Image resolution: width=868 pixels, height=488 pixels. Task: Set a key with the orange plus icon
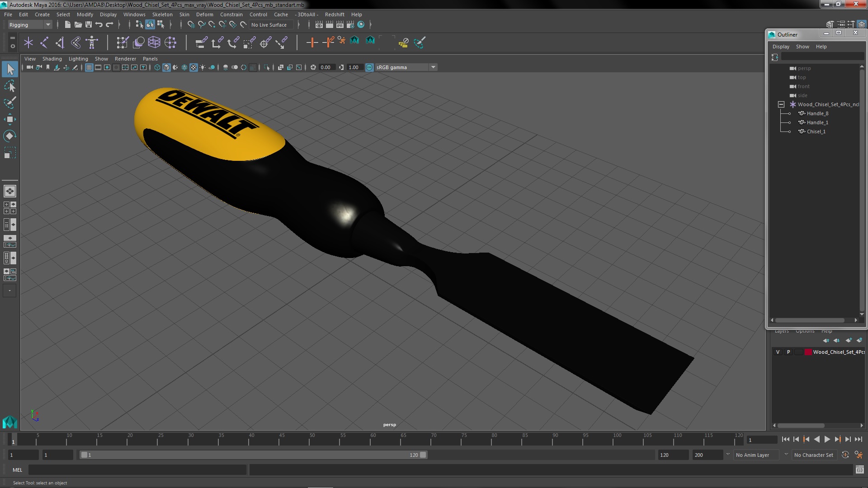coord(312,42)
